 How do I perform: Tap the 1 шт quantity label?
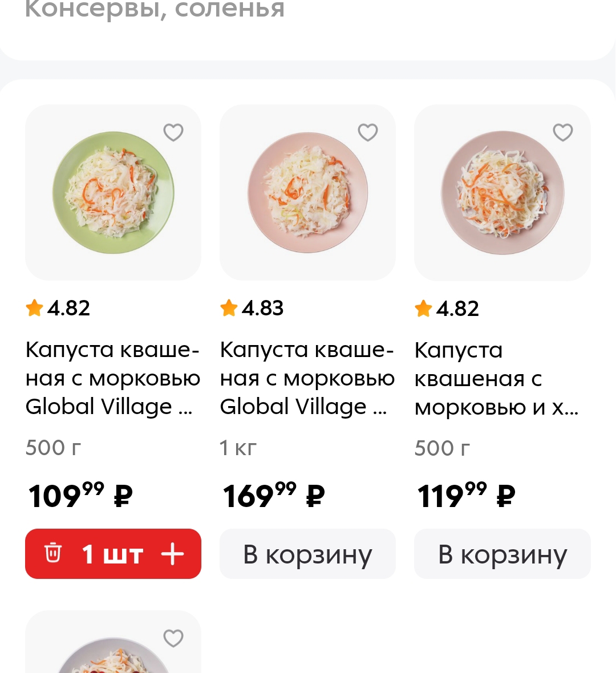112,554
